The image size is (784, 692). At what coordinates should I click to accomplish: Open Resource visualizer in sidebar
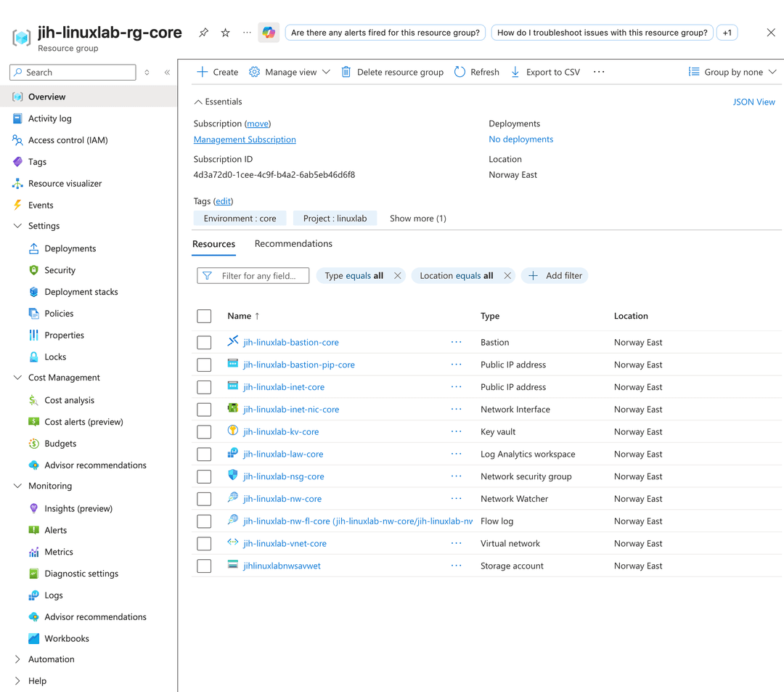tap(65, 184)
